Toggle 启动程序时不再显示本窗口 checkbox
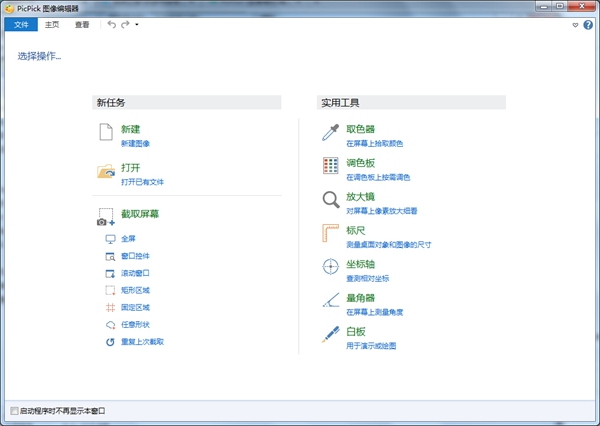Viewport: 600px width, 426px height. [13, 411]
